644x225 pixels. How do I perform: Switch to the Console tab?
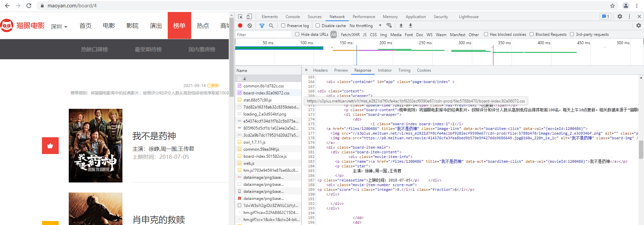293,16
